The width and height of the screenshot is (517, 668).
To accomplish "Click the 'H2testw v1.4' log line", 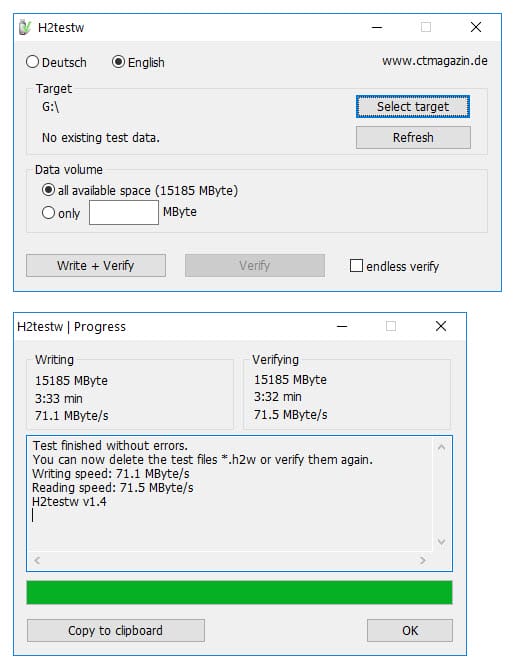I will point(69,502).
